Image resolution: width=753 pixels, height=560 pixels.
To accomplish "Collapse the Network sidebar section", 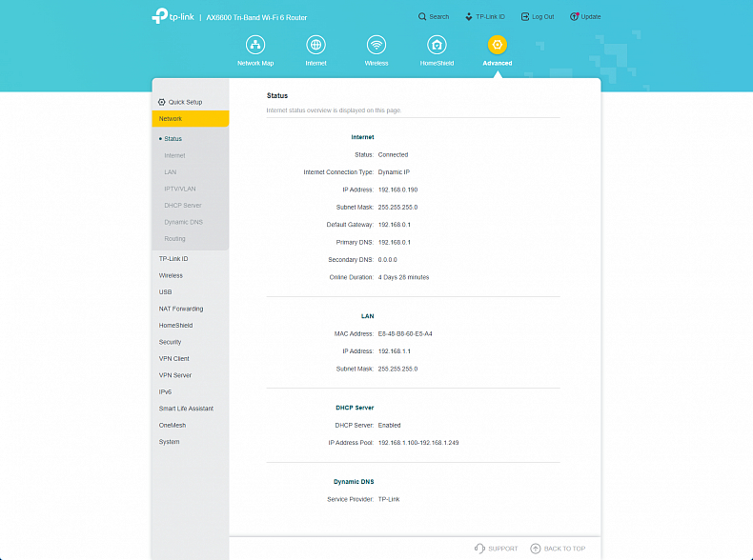I will click(x=190, y=119).
